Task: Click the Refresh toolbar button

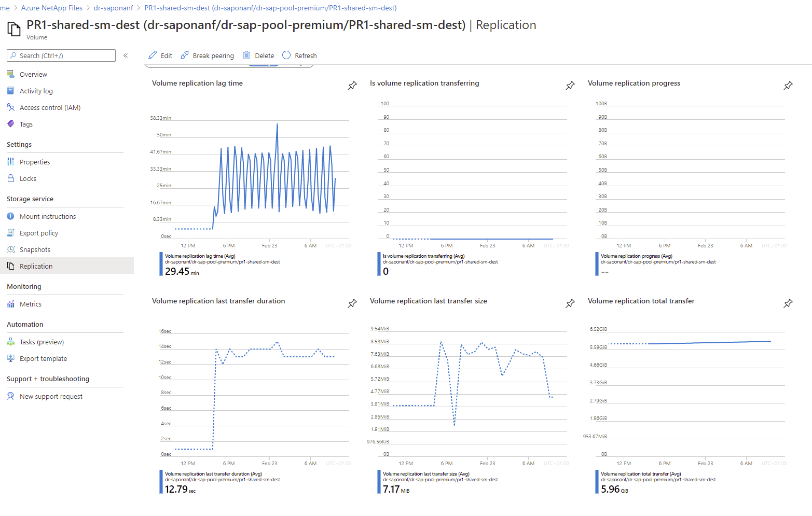Action: (299, 55)
